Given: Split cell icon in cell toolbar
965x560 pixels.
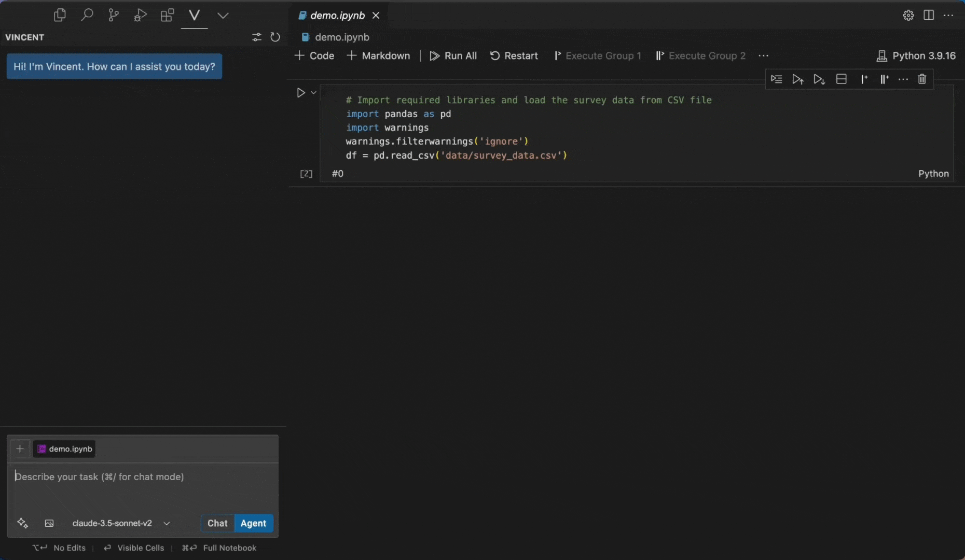Looking at the screenshot, I should [x=841, y=79].
